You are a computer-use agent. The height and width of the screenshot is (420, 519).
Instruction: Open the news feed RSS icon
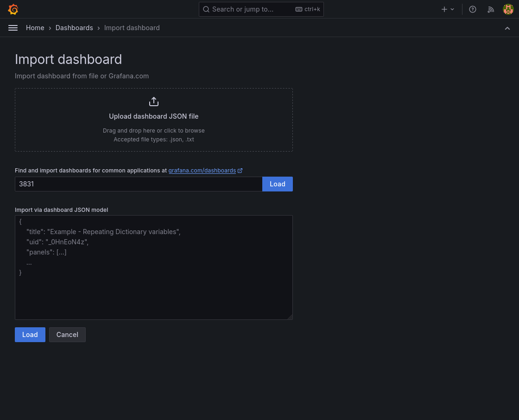(491, 9)
